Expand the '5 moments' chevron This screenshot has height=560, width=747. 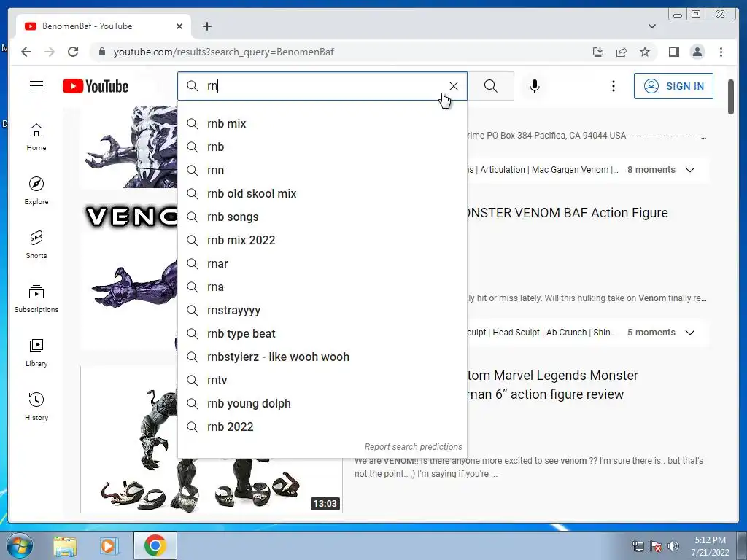tap(690, 332)
